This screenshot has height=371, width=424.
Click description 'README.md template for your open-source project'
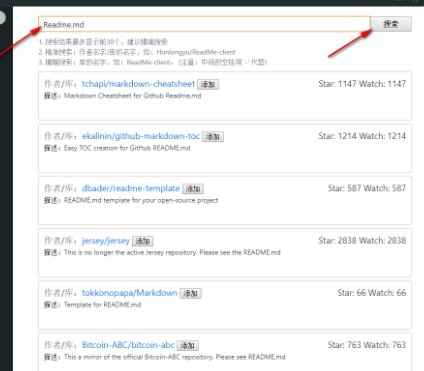click(141, 200)
